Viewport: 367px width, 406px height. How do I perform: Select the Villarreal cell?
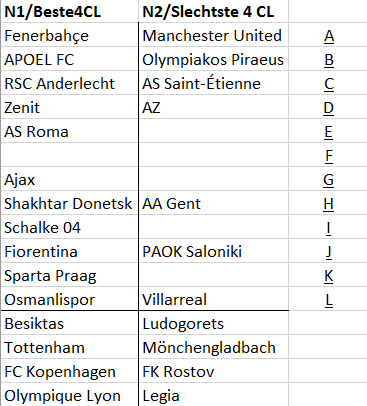click(x=213, y=299)
